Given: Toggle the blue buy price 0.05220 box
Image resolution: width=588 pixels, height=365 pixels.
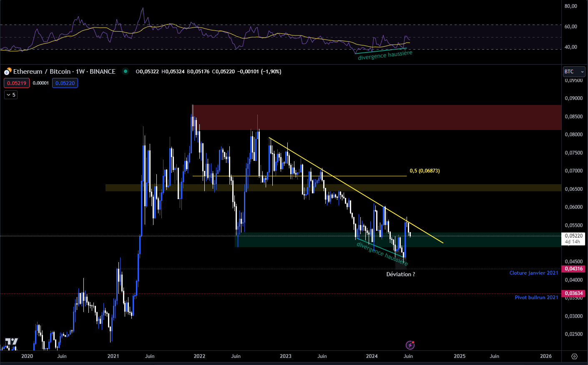Looking at the screenshot, I should 65,83.
